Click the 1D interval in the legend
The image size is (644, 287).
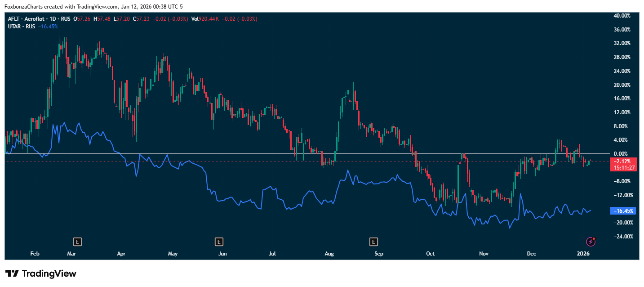54,19
